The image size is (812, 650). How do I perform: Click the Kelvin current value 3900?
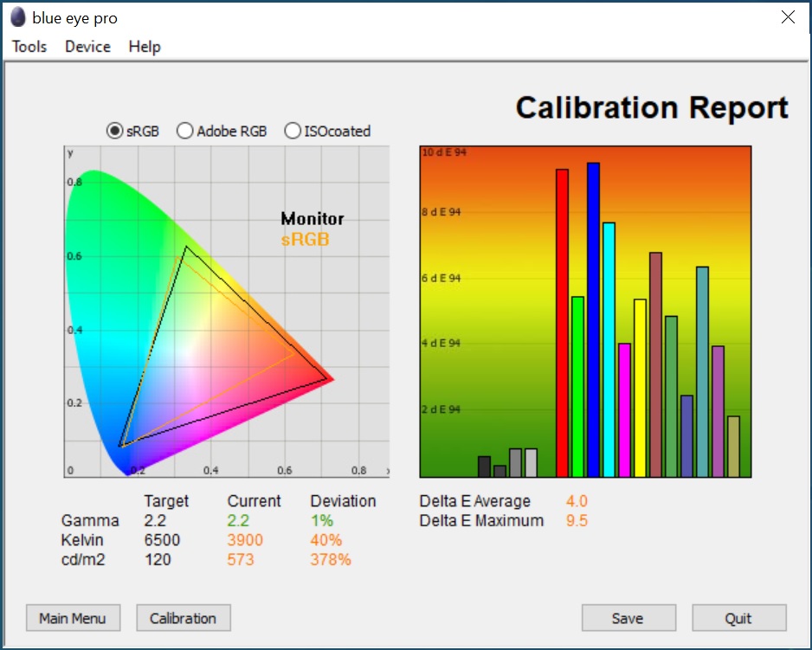point(245,541)
